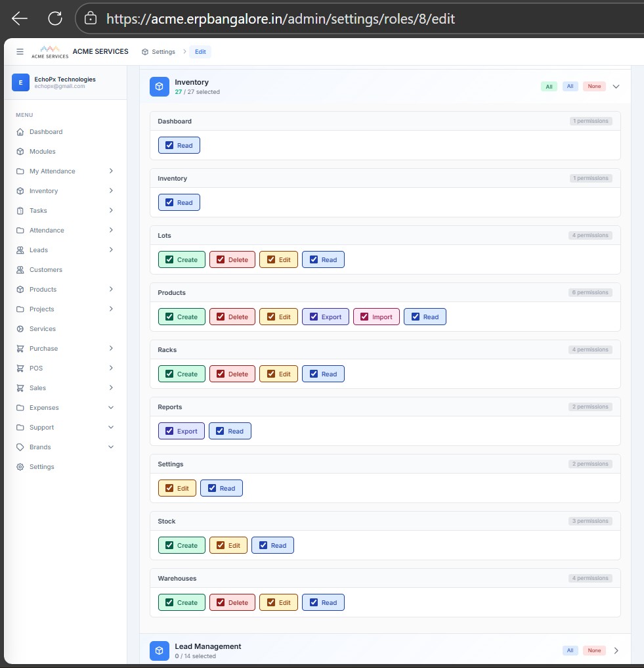Click the browser back arrow icon
This screenshot has height=668, width=644.
coord(20,18)
